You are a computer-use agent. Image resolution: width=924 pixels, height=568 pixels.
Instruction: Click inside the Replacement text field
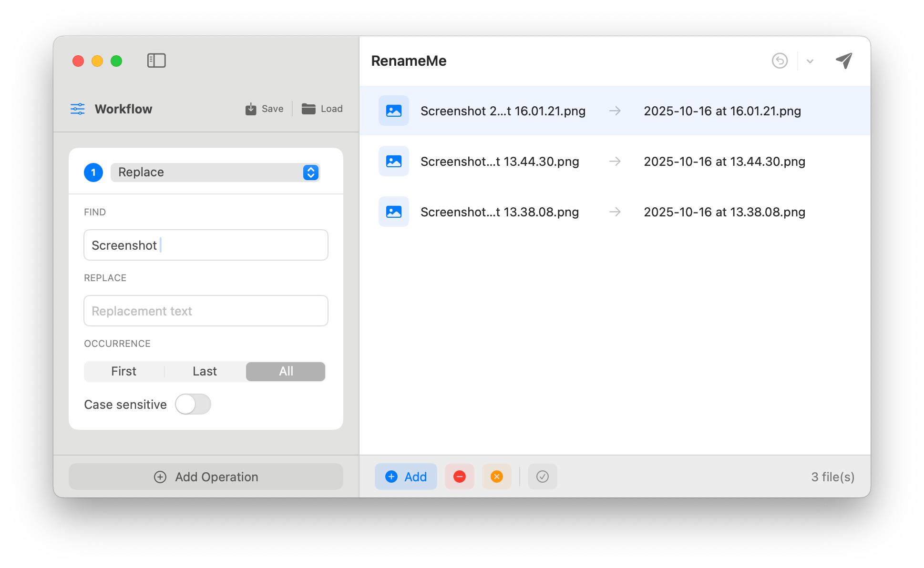[205, 311]
